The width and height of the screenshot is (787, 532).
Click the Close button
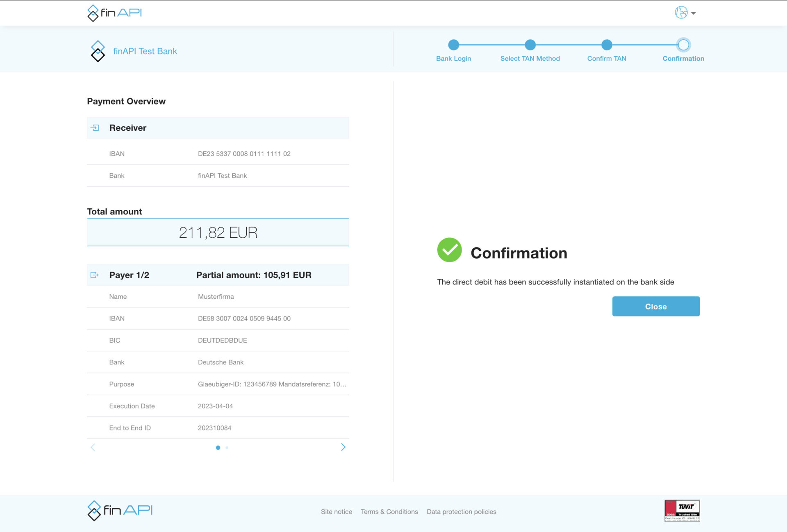pos(656,306)
